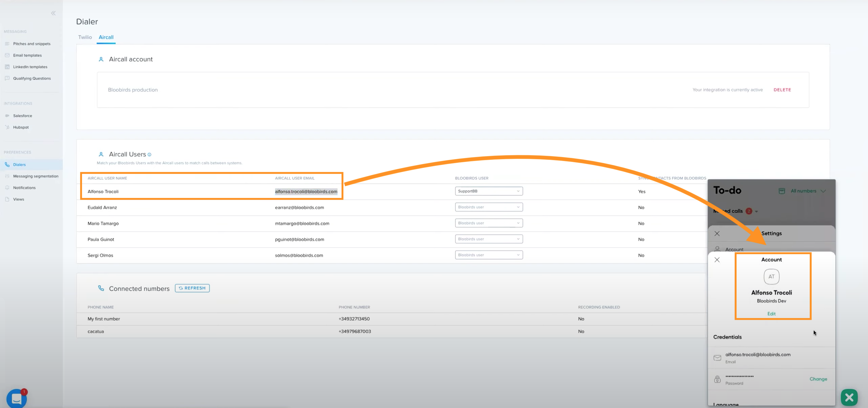Open Messaging segmentation preference
This screenshot has height=408, width=868.
click(36, 176)
